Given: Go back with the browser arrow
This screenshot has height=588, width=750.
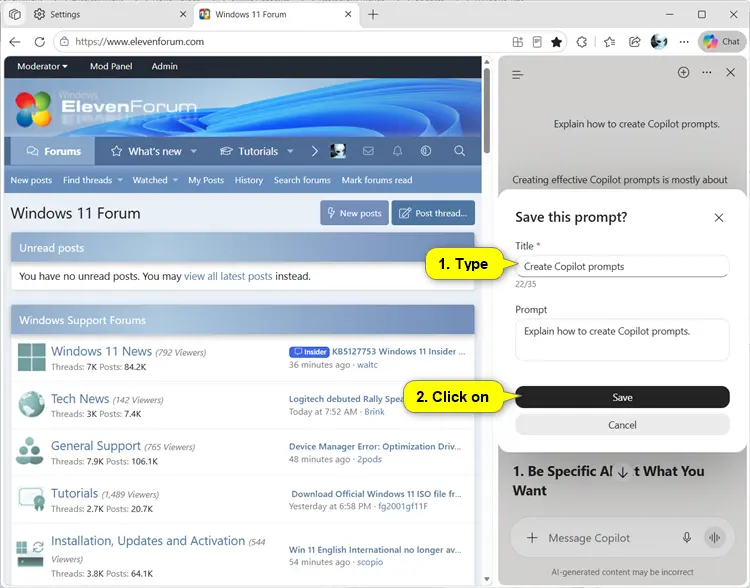Looking at the screenshot, I should click(15, 42).
